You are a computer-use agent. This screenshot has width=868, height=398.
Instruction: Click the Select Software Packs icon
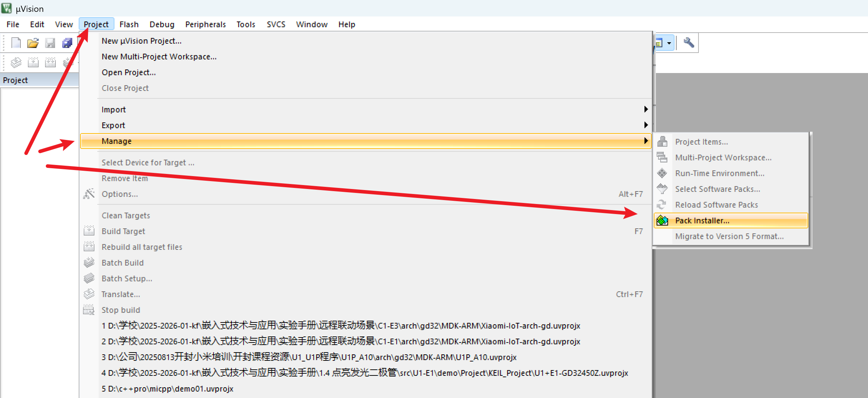tap(662, 189)
